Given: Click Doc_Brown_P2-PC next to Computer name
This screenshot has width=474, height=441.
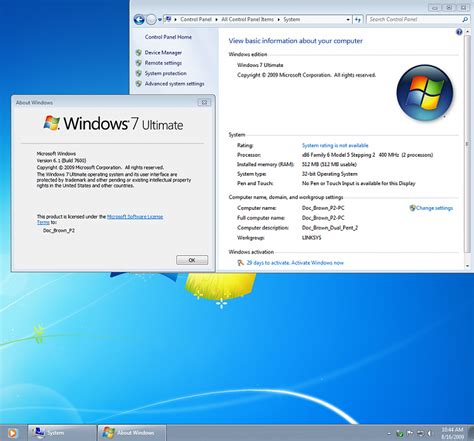Looking at the screenshot, I should point(323,208).
